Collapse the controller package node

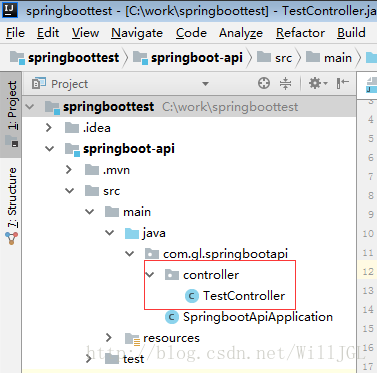(150, 275)
